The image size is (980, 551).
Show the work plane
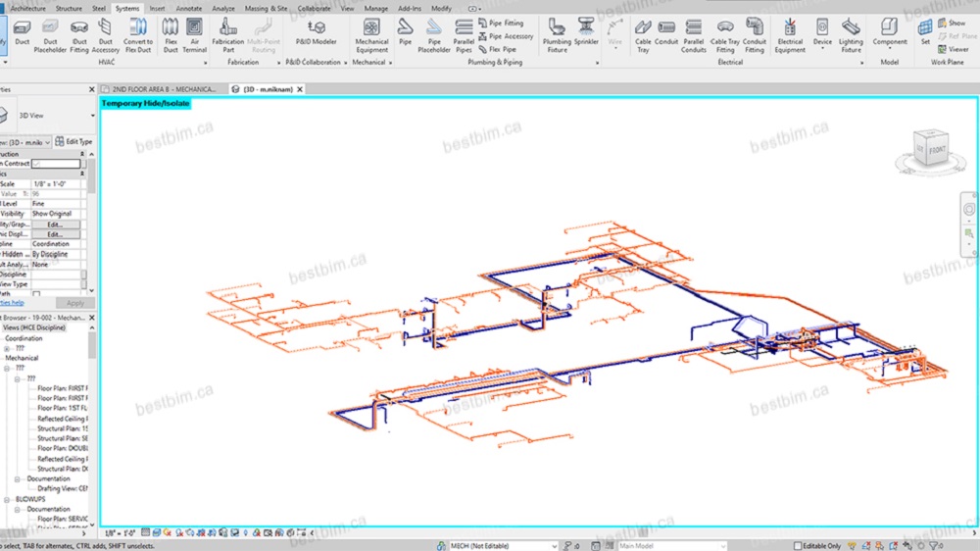point(952,23)
